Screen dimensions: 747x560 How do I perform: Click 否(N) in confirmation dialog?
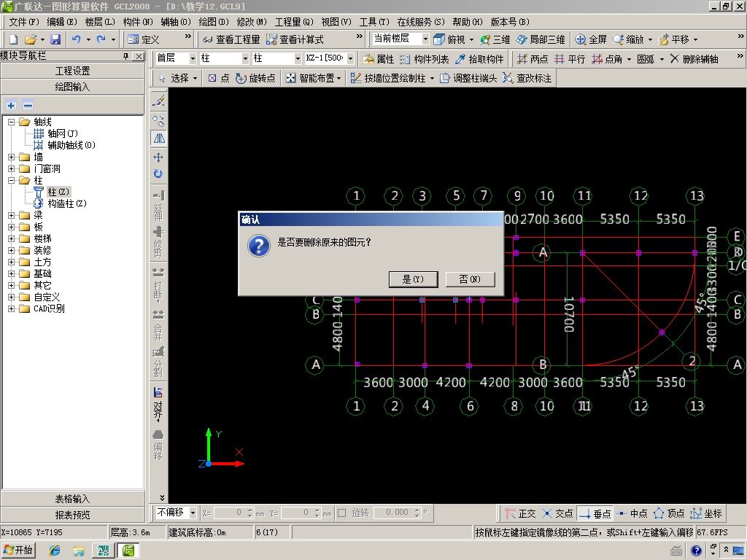point(470,279)
